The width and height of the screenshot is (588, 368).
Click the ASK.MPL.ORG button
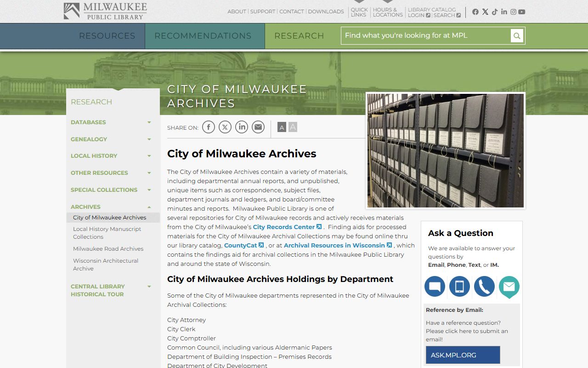463,355
